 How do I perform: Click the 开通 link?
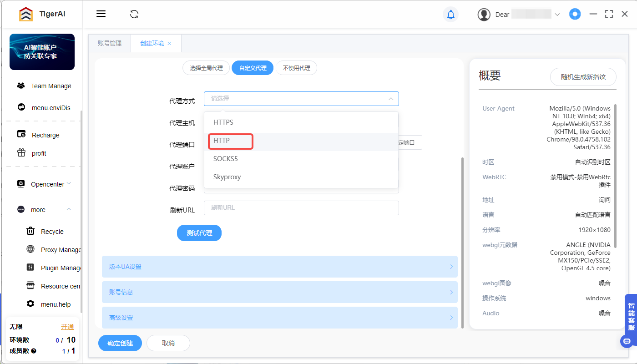[67, 327]
